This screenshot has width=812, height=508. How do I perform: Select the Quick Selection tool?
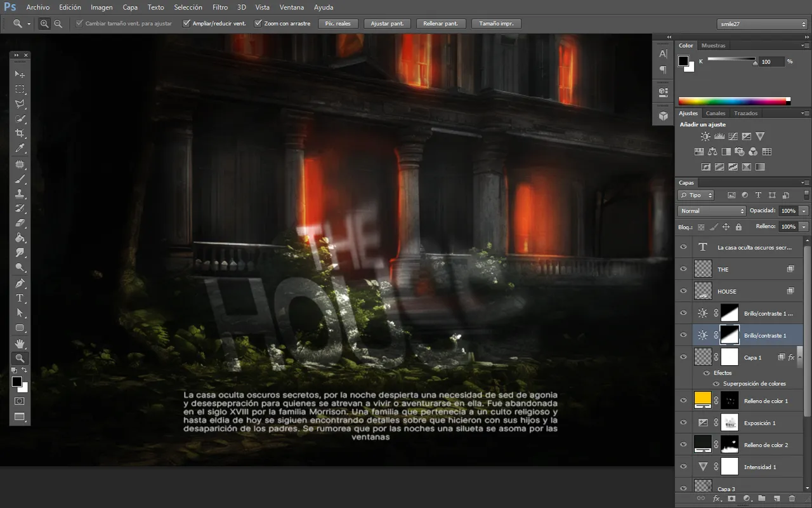(20, 119)
